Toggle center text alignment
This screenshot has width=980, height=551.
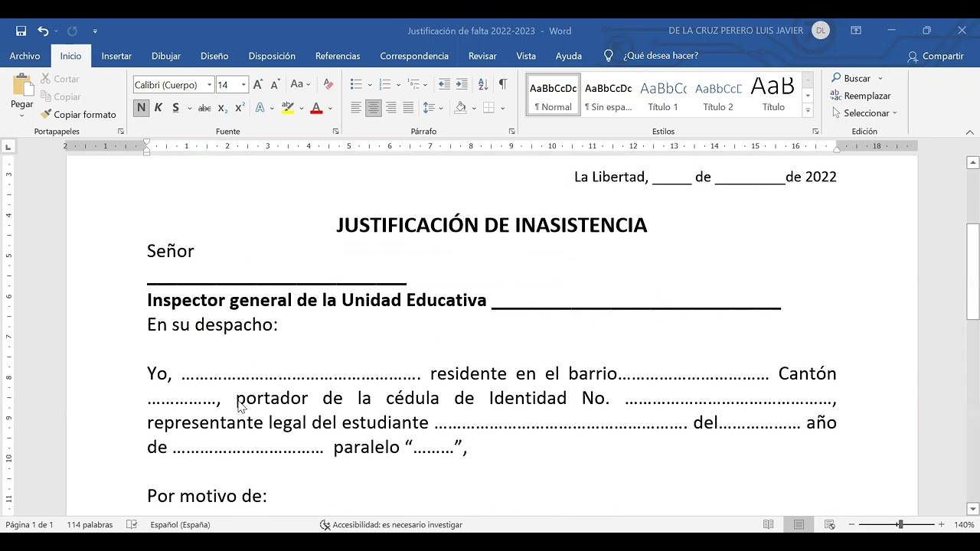tap(373, 107)
